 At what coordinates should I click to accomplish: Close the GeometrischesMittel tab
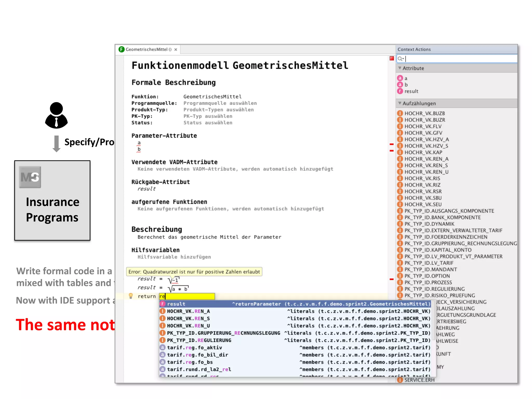pyautogui.click(x=176, y=50)
